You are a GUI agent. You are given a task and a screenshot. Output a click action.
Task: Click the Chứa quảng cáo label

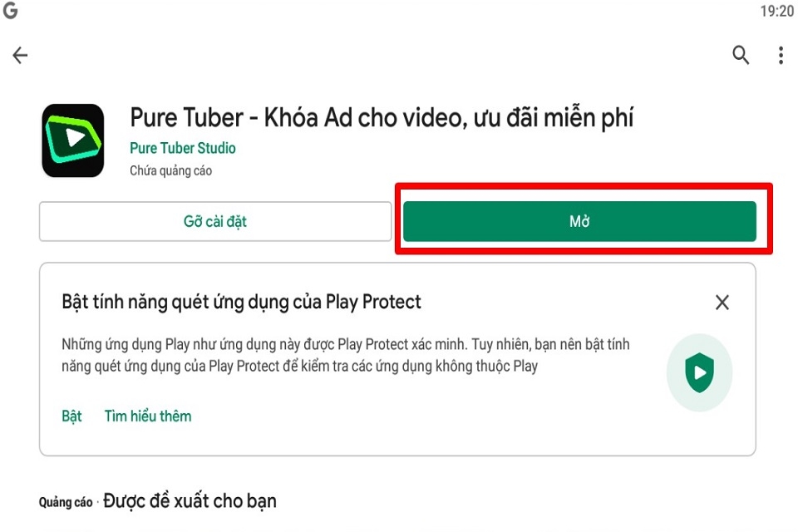(171, 170)
